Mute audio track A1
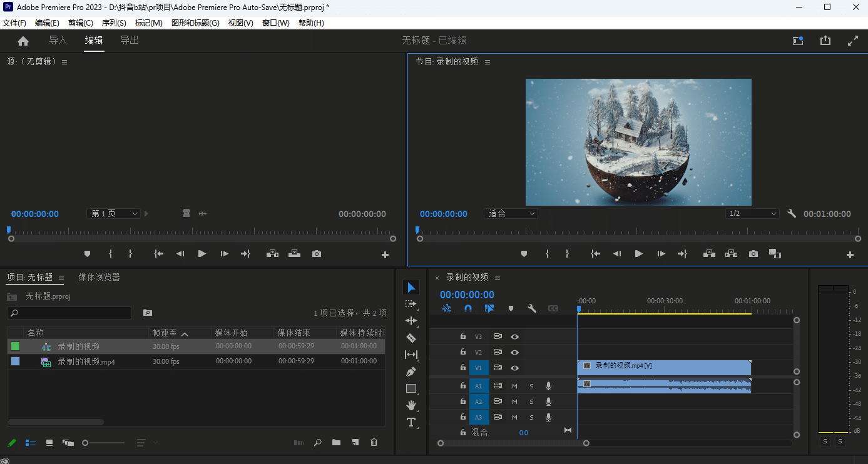The height and width of the screenshot is (464, 868). click(x=514, y=386)
